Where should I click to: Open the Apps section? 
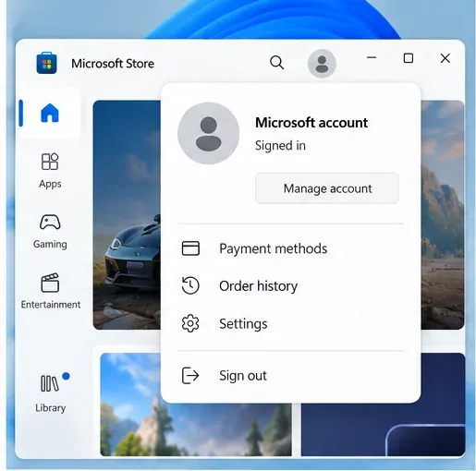coord(50,171)
